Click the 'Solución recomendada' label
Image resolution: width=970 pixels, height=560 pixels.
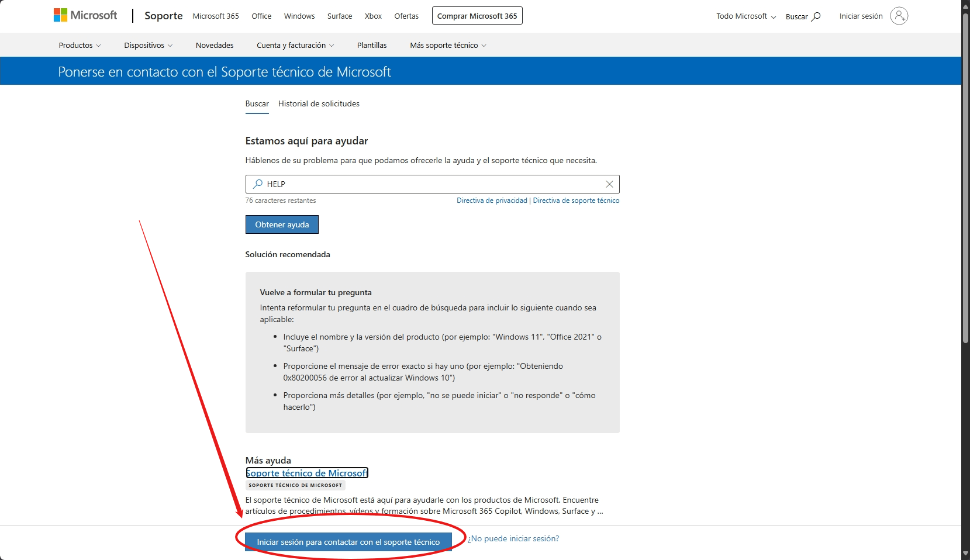[x=288, y=254]
